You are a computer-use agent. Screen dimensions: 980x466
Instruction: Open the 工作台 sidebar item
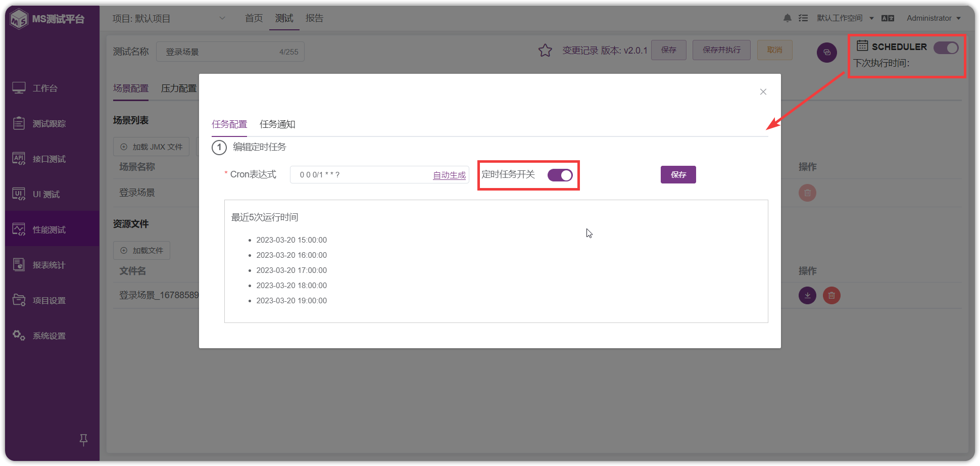click(52, 88)
